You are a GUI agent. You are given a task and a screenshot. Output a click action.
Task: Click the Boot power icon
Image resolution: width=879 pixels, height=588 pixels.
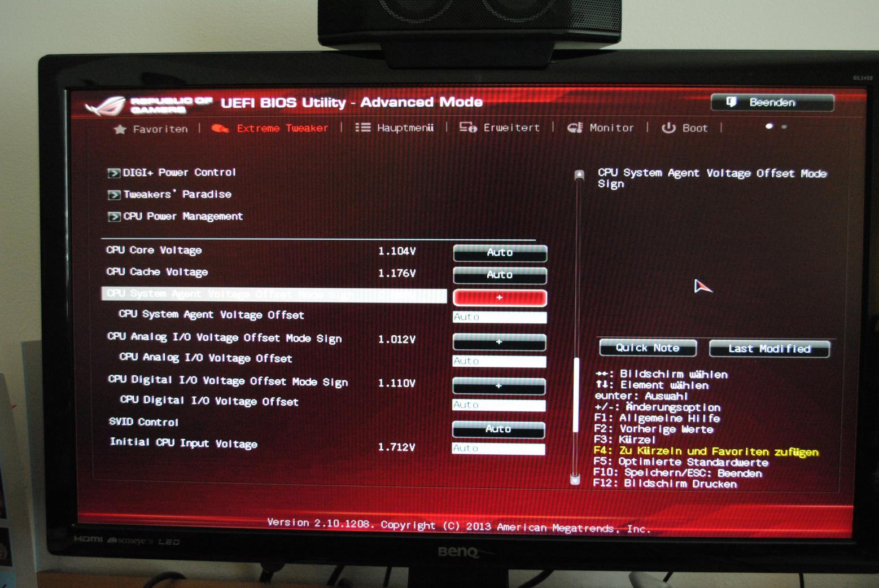point(668,128)
